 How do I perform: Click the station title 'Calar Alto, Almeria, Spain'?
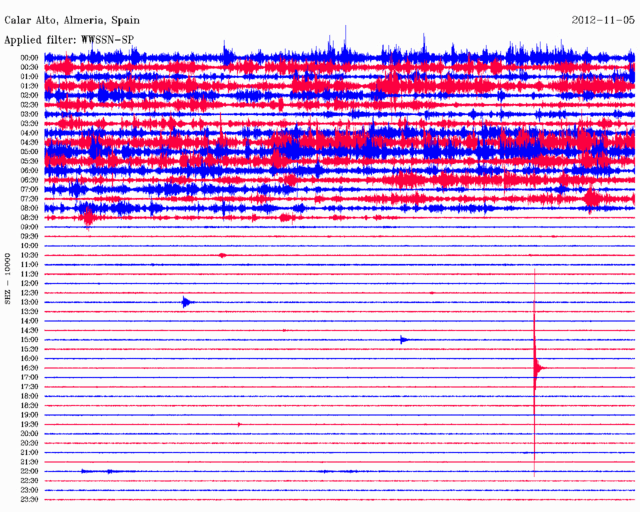72,20
